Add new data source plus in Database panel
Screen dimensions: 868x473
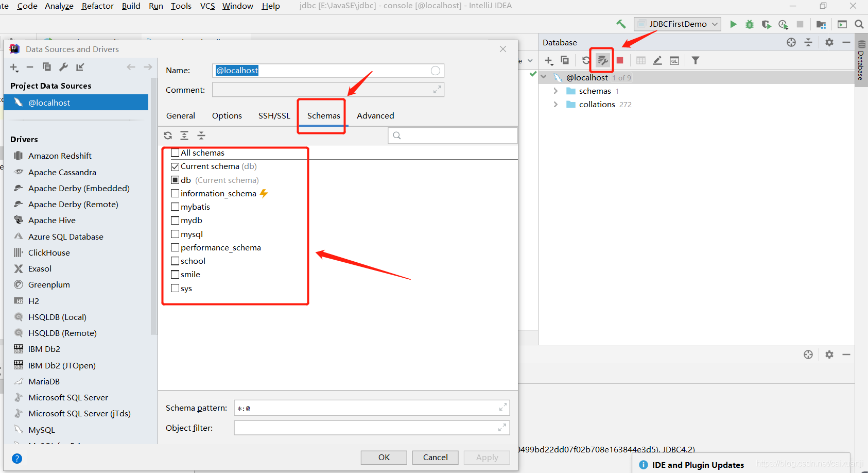tap(549, 61)
